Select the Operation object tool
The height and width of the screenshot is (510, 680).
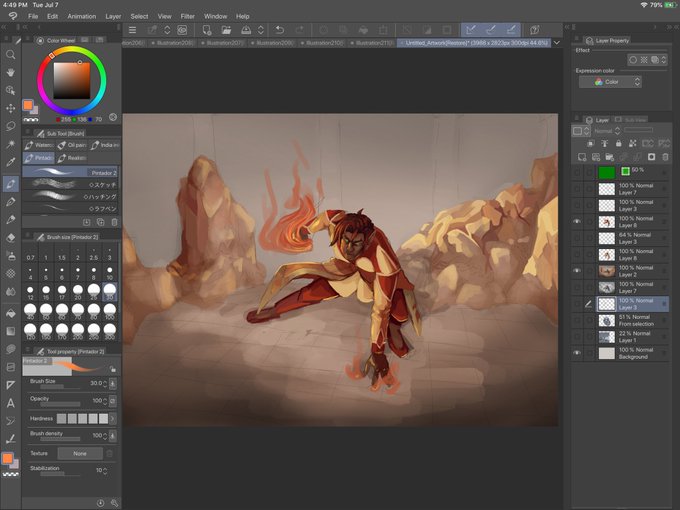coord(10,90)
